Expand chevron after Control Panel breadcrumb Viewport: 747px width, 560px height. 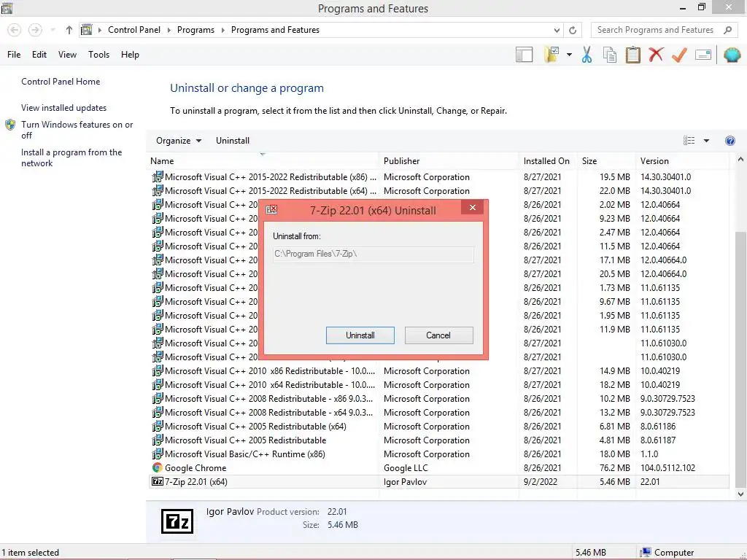(169, 30)
